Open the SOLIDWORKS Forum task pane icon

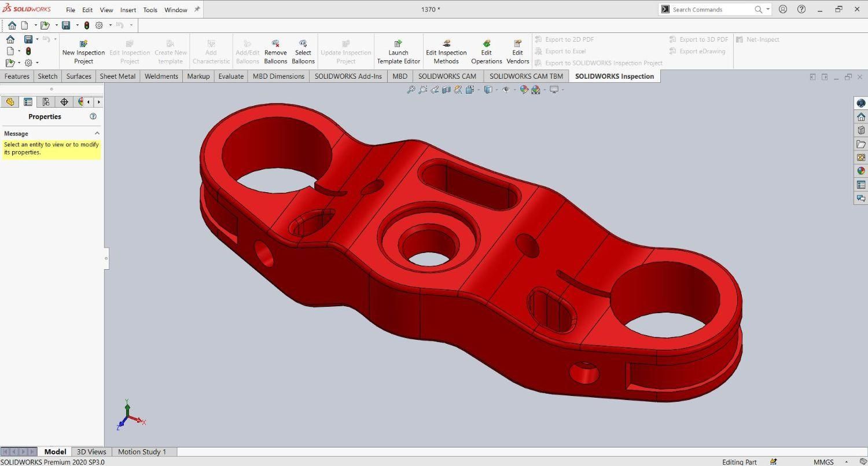(x=861, y=199)
